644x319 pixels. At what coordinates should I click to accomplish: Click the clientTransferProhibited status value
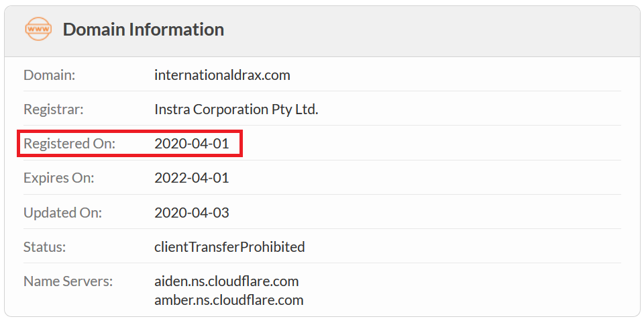pyautogui.click(x=229, y=247)
